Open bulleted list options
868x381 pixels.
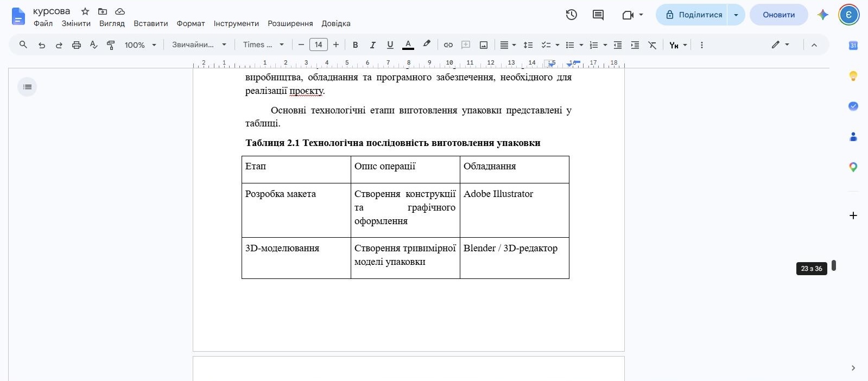[574, 45]
